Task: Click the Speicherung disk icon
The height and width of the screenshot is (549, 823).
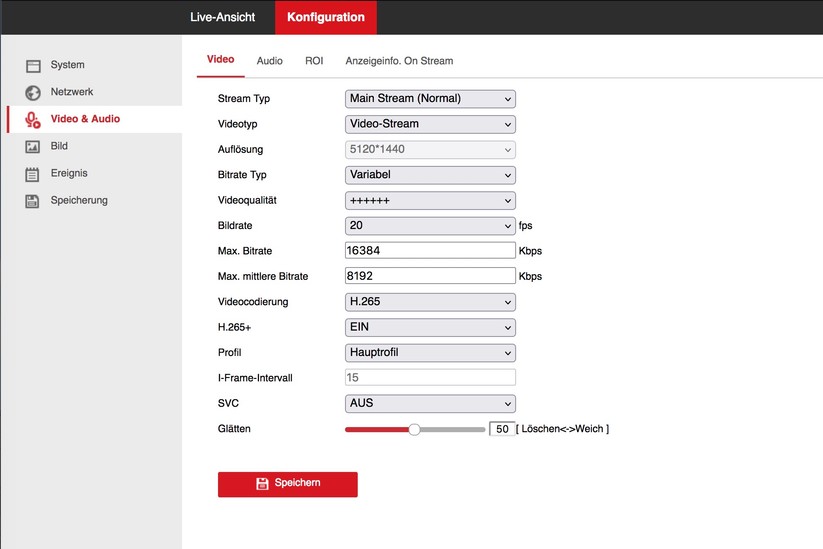Action: (33, 201)
